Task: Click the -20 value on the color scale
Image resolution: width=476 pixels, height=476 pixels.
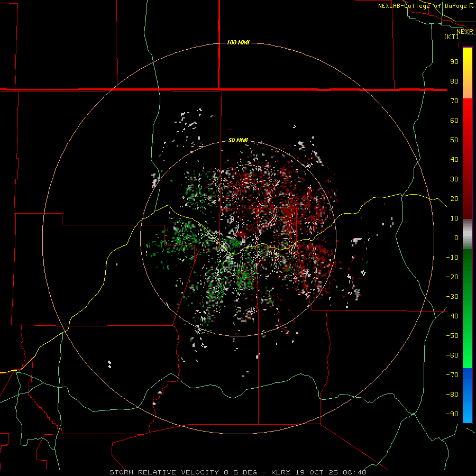Action: pyautogui.click(x=452, y=277)
